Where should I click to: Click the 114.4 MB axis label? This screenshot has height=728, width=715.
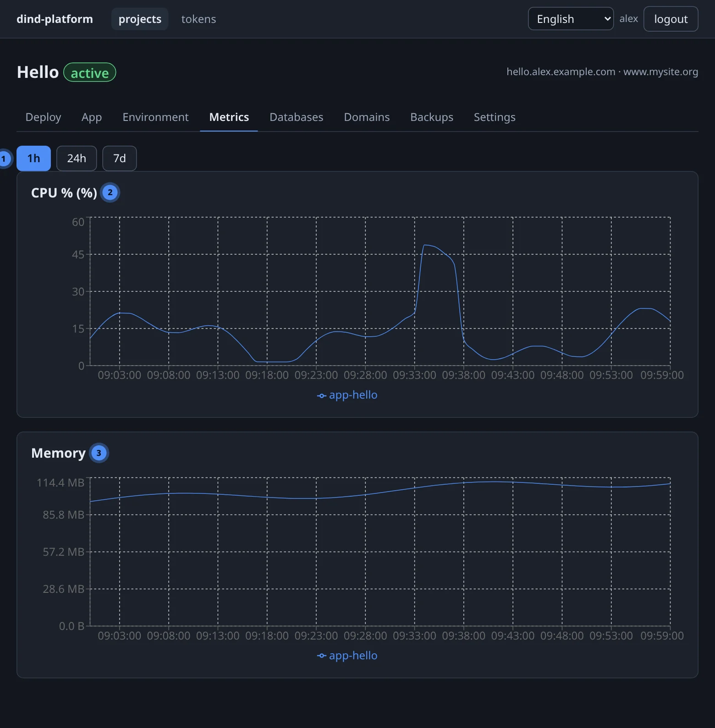[60, 482]
